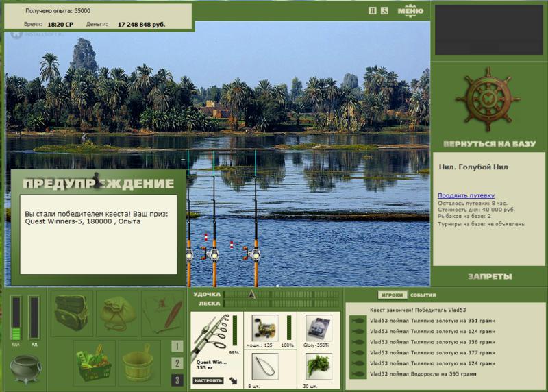Click the diagonal arrow beside НАСТРОИТЬ
This screenshot has height=392, width=548.
click(233, 381)
